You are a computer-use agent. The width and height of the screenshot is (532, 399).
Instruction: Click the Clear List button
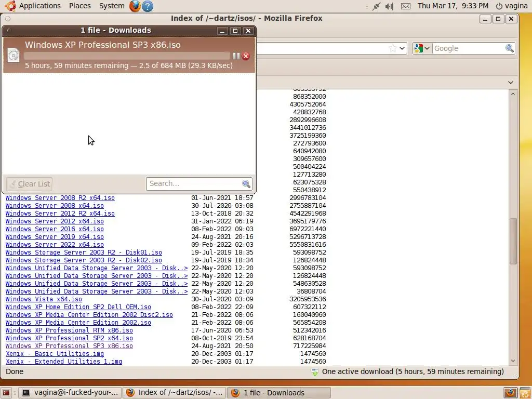click(x=29, y=184)
